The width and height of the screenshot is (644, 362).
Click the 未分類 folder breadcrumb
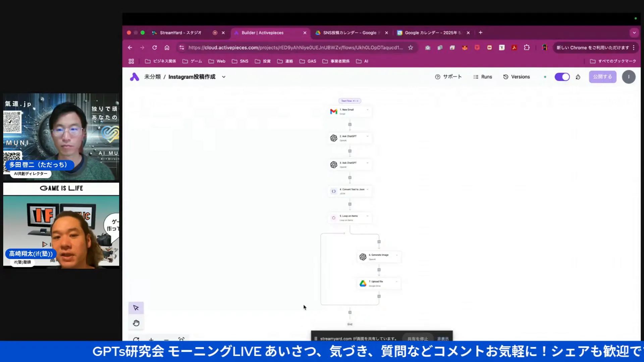pyautogui.click(x=152, y=77)
